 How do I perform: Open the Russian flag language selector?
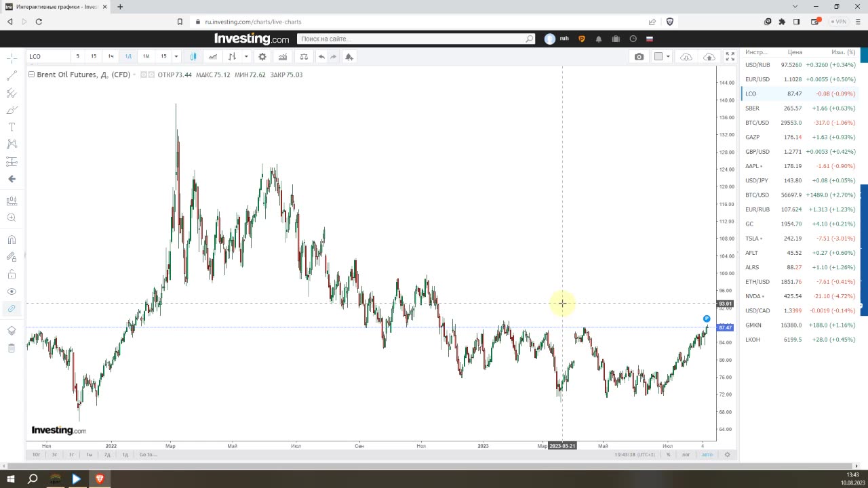coord(649,39)
